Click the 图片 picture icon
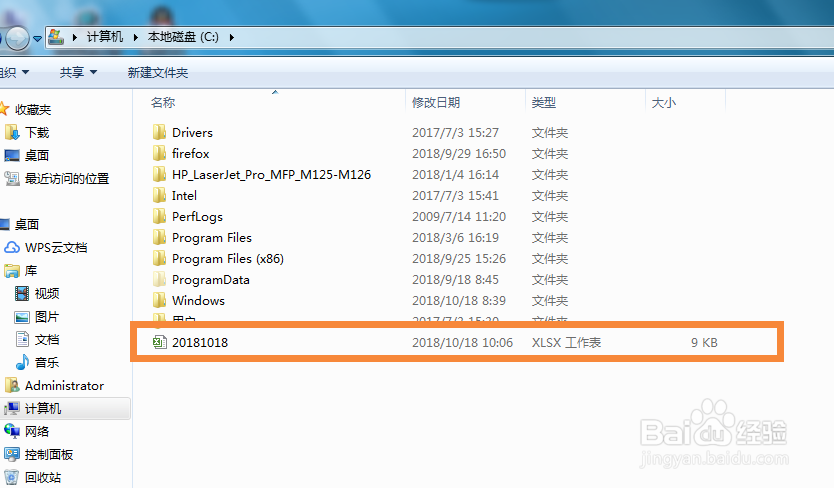This screenshot has height=488, width=834. click(x=22, y=317)
